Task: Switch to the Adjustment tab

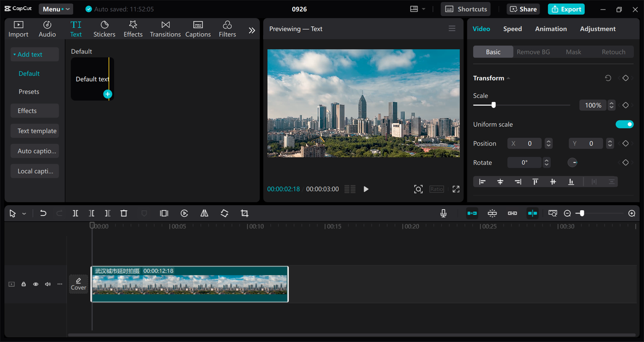Action: coord(598,29)
